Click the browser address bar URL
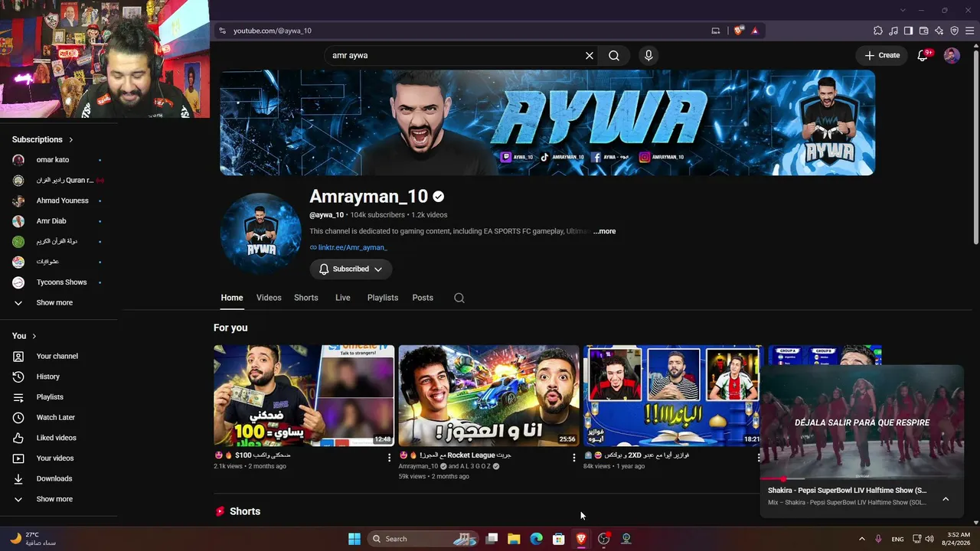This screenshot has width=980, height=551. 273,31
